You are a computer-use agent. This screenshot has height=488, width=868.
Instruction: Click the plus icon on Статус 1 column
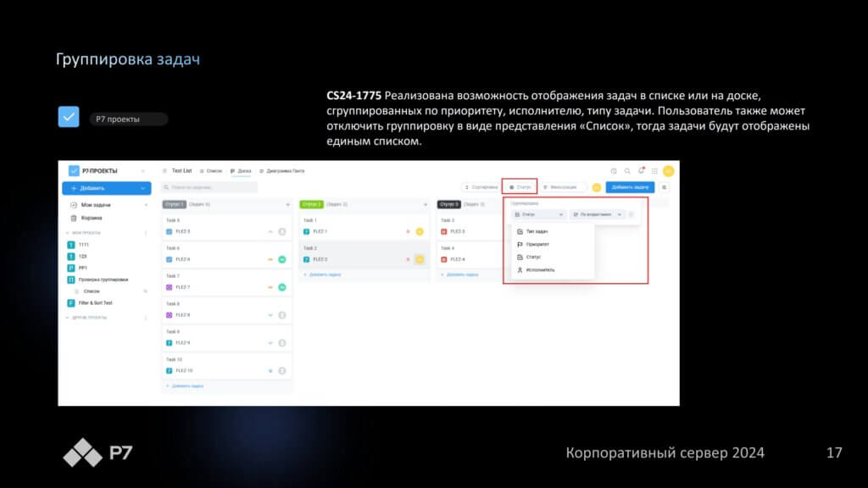click(x=287, y=204)
